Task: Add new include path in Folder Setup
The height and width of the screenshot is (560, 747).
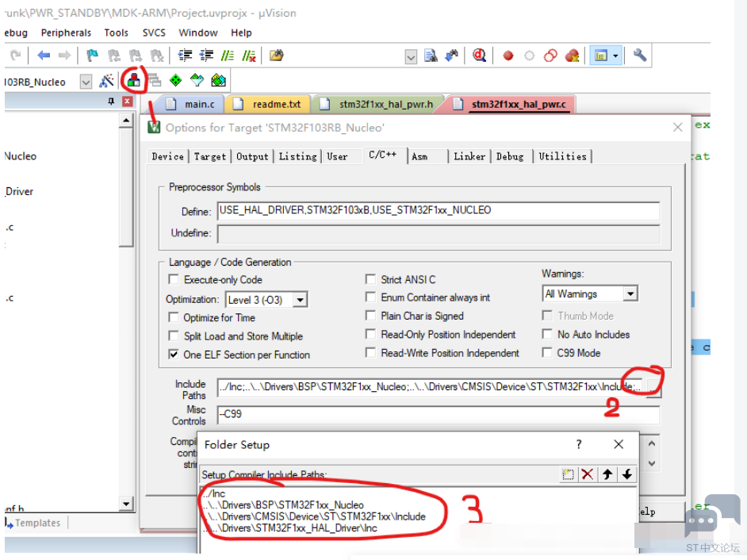Action: pyautogui.click(x=568, y=474)
